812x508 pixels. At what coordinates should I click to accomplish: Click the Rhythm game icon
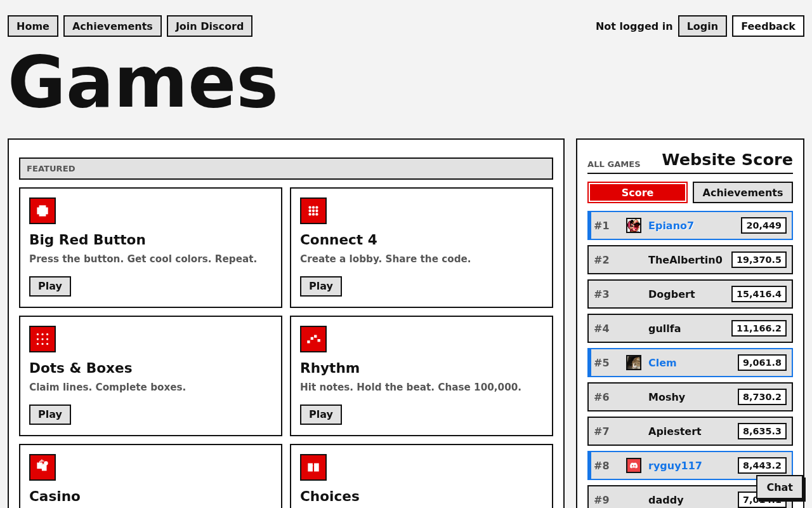313,339
